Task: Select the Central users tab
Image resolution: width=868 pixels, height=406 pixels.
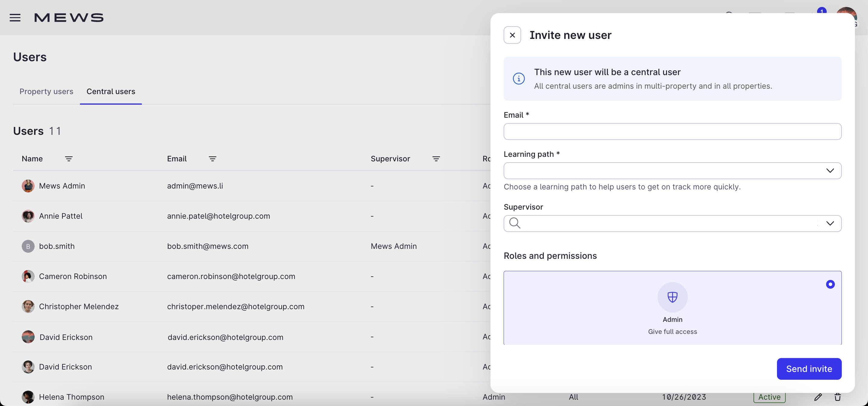Action: pos(111,91)
